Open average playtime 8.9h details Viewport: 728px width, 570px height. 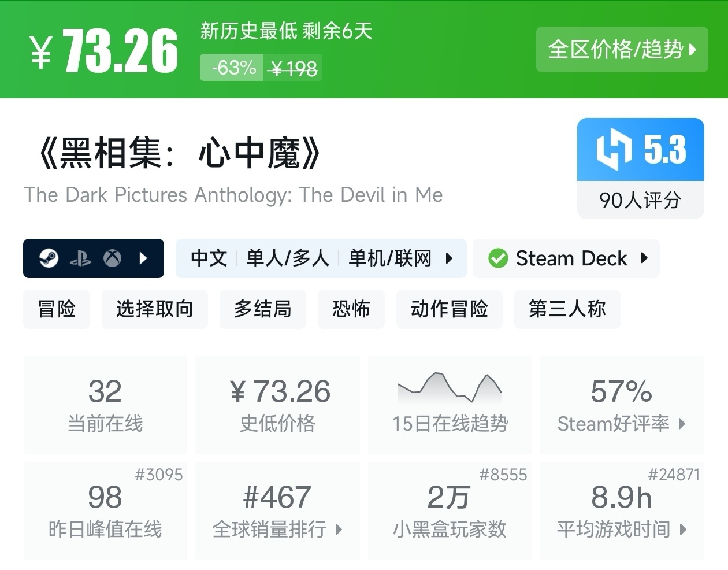point(621,510)
